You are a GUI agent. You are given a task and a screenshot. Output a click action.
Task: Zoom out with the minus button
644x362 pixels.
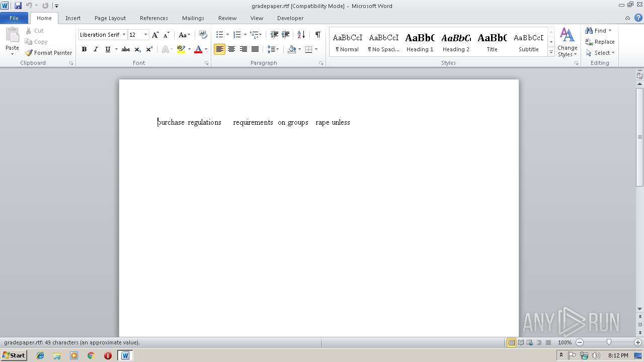580,342
